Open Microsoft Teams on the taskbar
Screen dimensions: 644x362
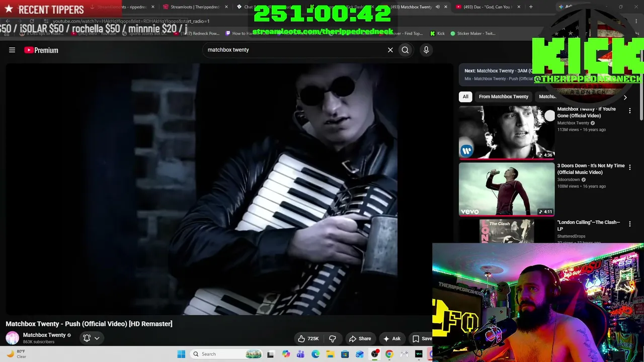click(x=300, y=354)
